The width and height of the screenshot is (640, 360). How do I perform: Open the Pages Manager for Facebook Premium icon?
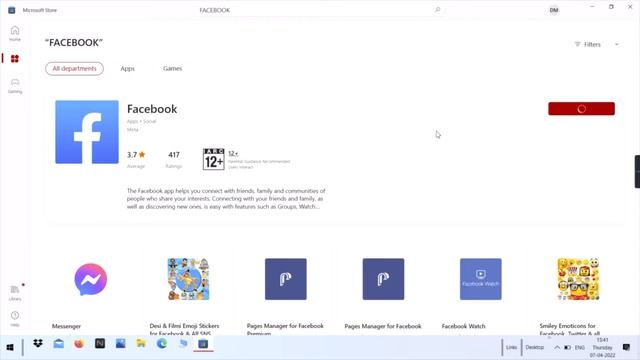286,279
